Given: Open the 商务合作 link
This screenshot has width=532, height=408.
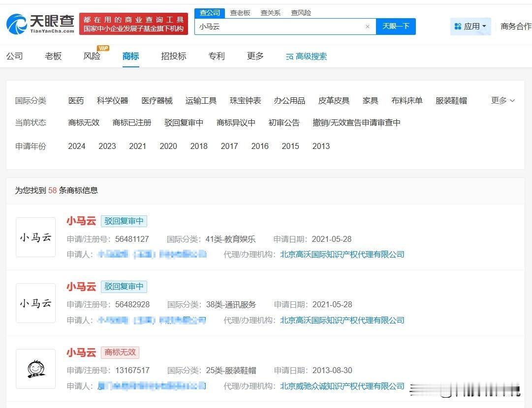Looking at the screenshot, I should coord(516,27).
